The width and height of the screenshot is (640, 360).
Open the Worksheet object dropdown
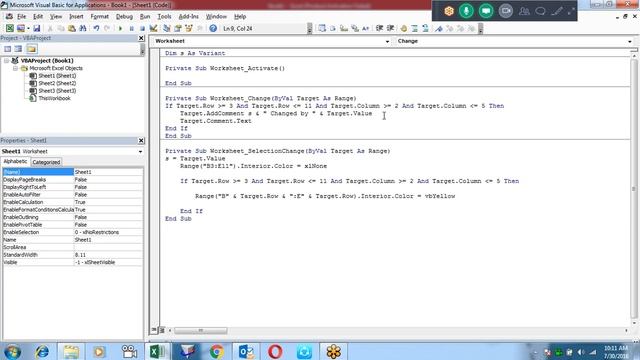(387, 41)
